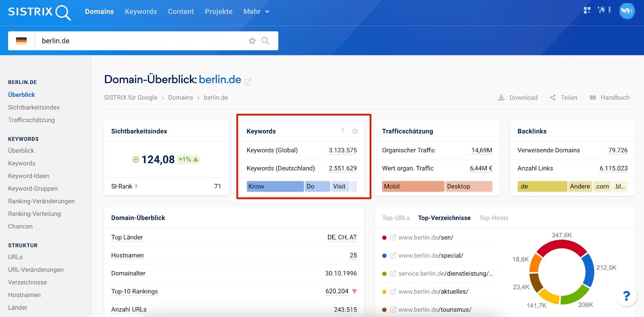
Task: Click the Visit intent bar segment
Action: [x=341, y=186]
